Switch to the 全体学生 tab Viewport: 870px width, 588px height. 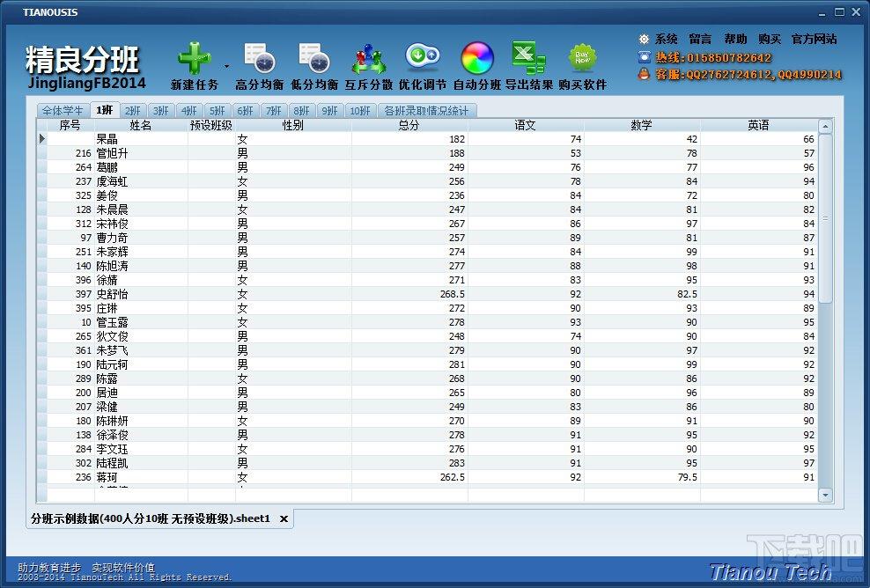[63, 110]
